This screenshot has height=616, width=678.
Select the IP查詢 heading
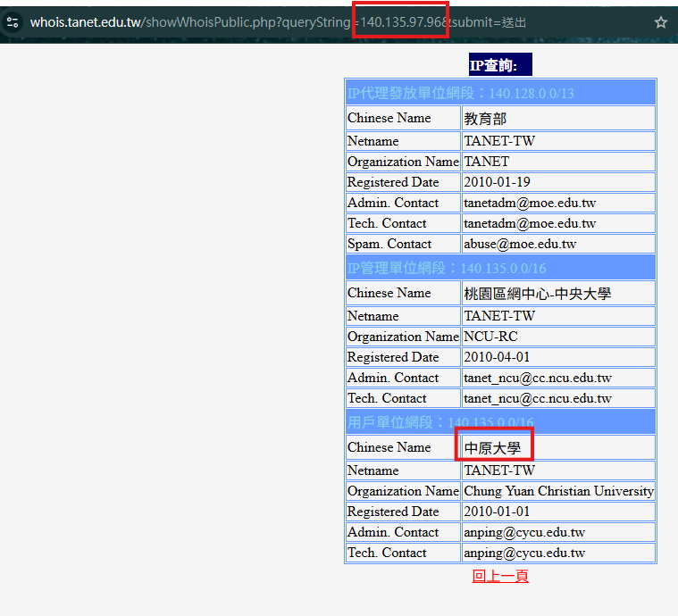coord(500,65)
